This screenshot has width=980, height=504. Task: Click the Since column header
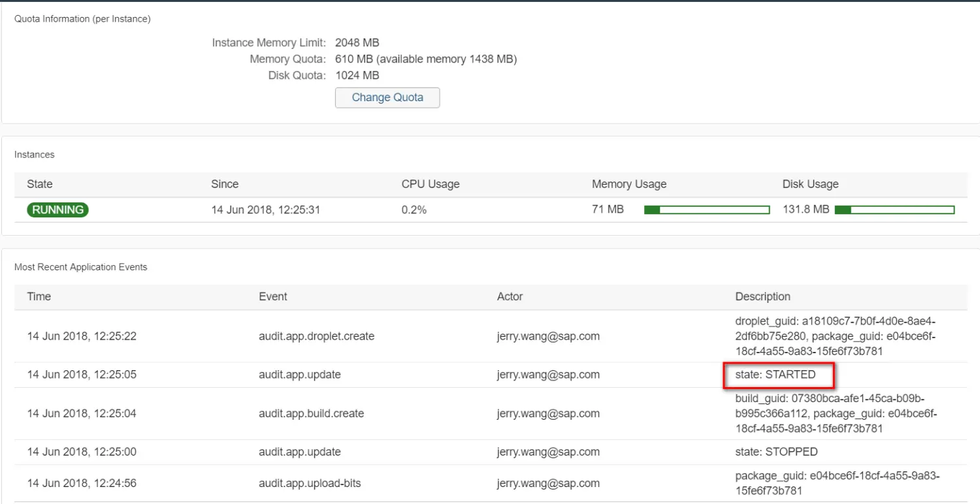(x=225, y=184)
